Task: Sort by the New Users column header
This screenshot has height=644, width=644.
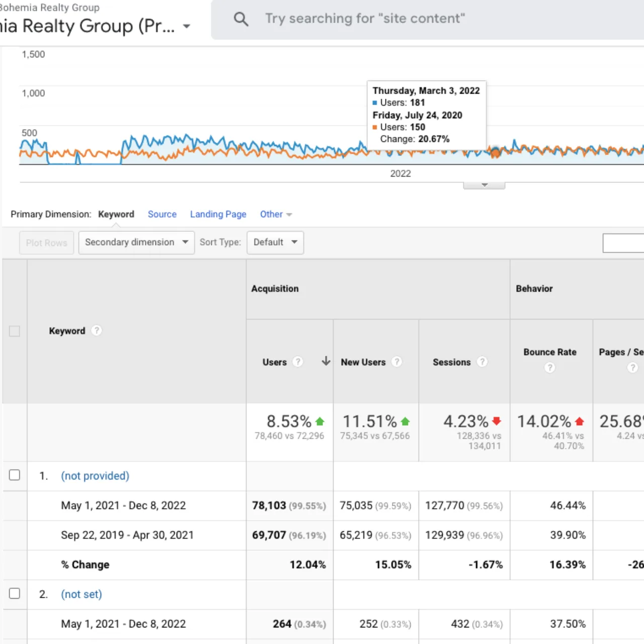Action: click(363, 362)
